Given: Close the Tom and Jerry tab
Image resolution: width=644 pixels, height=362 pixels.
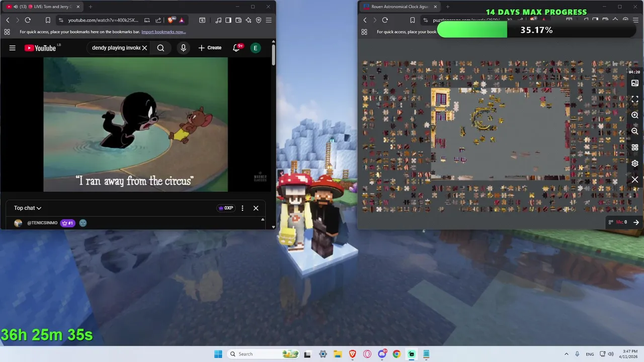Looking at the screenshot, I should pos(77,7).
